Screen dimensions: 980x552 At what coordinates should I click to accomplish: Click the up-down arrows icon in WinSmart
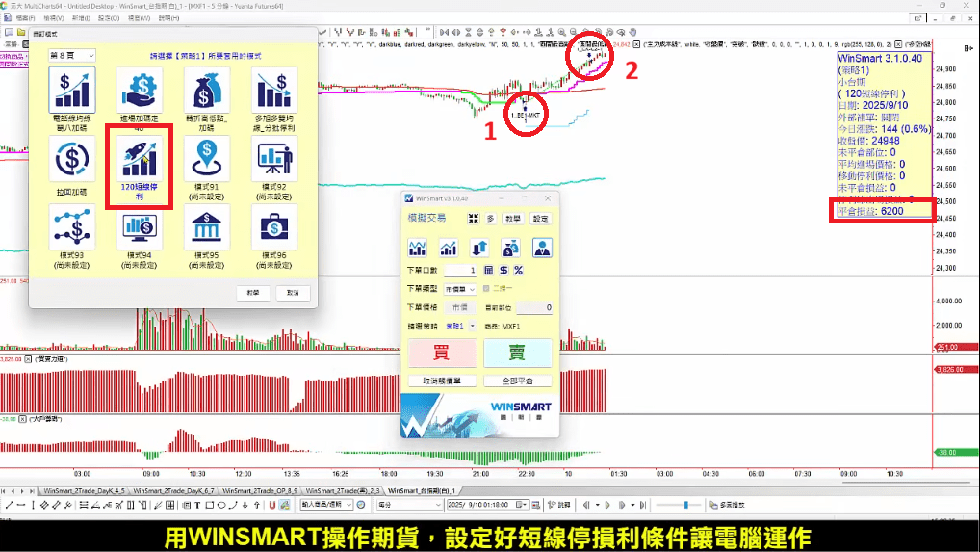pos(478,248)
